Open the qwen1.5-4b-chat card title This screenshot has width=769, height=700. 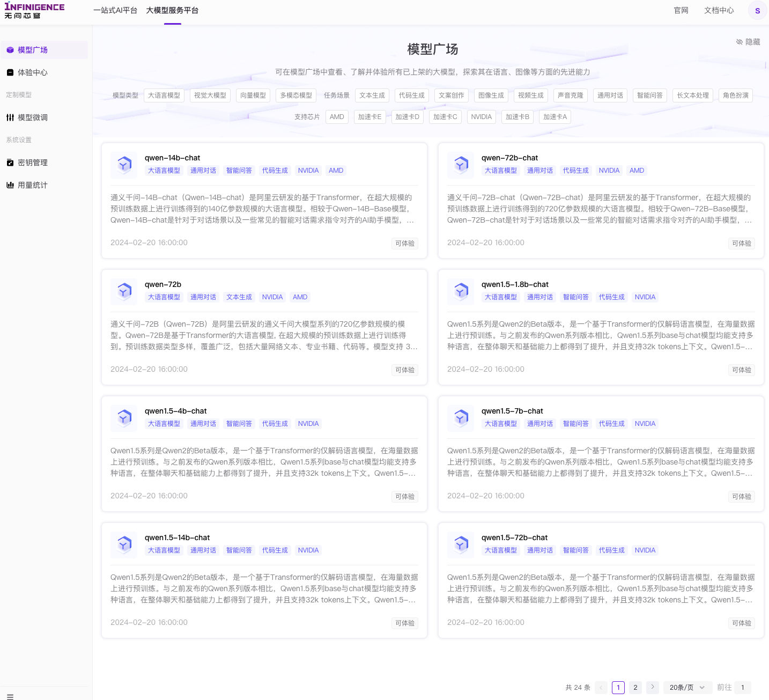(x=175, y=411)
